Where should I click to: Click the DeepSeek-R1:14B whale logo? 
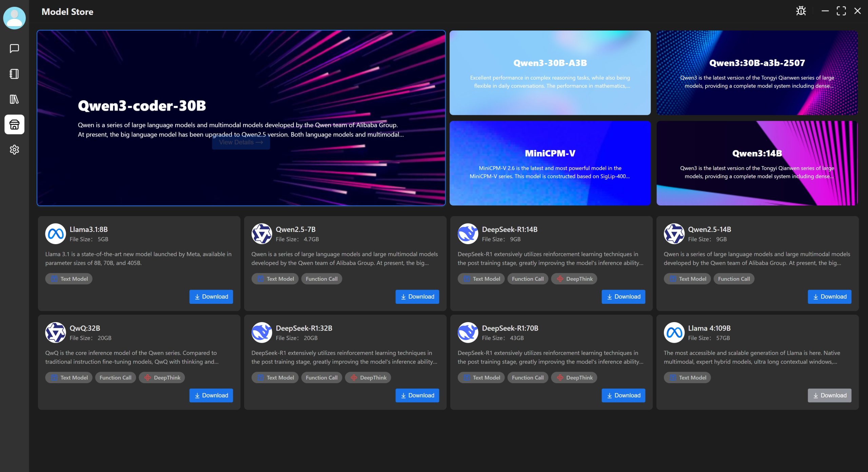point(468,234)
